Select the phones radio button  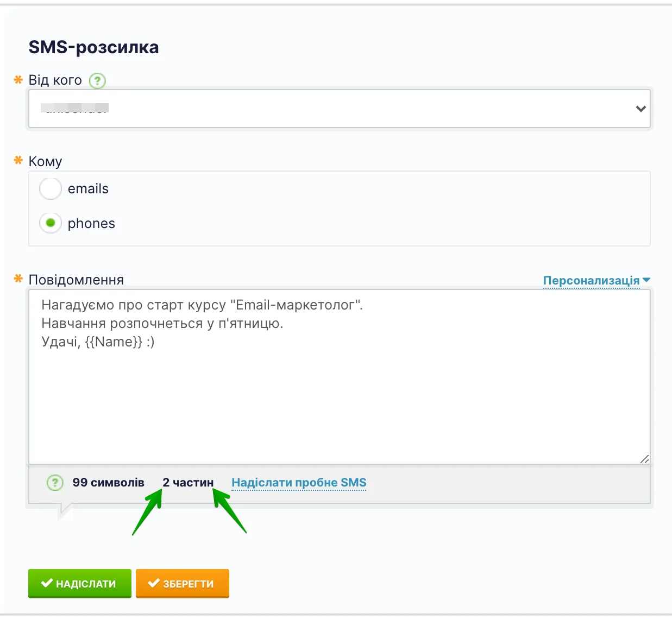(51, 223)
